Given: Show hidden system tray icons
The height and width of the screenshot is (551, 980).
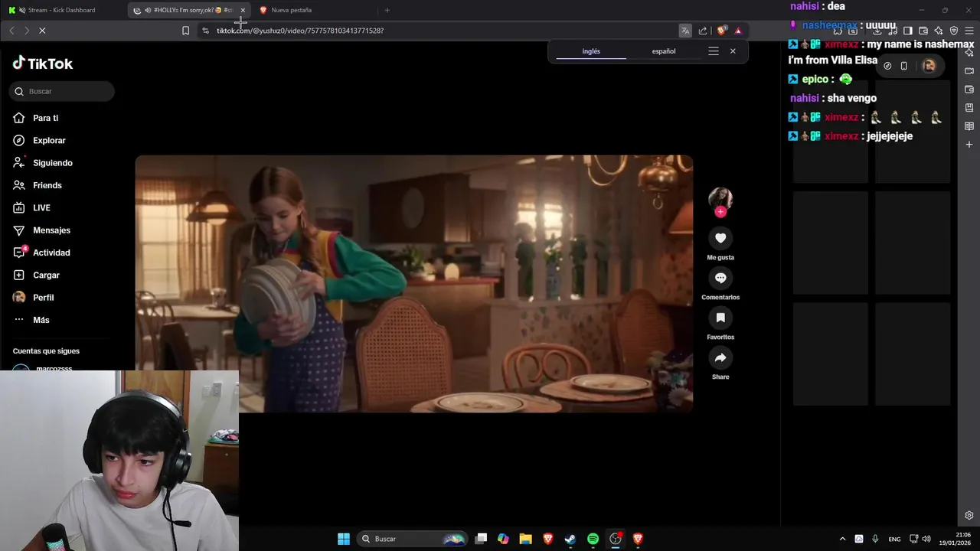Looking at the screenshot, I should click(842, 539).
